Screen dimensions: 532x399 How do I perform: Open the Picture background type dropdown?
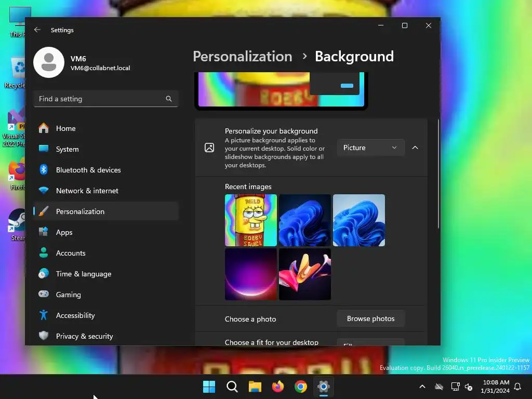click(x=370, y=148)
